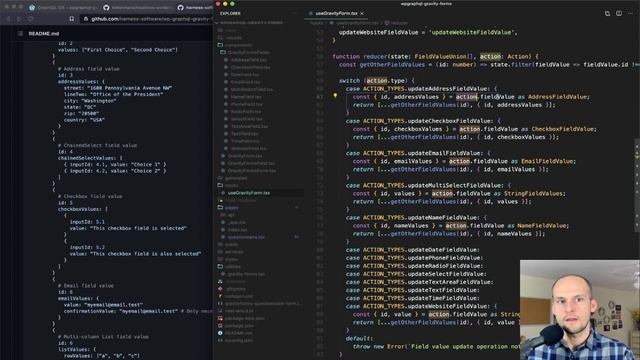Expand the public folder
The image size is (640, 360).
230,244
